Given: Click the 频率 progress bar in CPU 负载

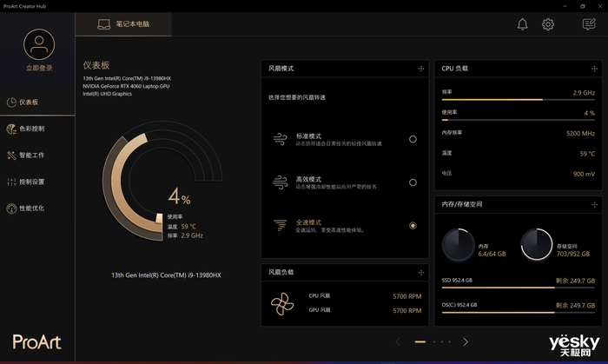Looking at the screenshot, I should click(x=518, y=100).
